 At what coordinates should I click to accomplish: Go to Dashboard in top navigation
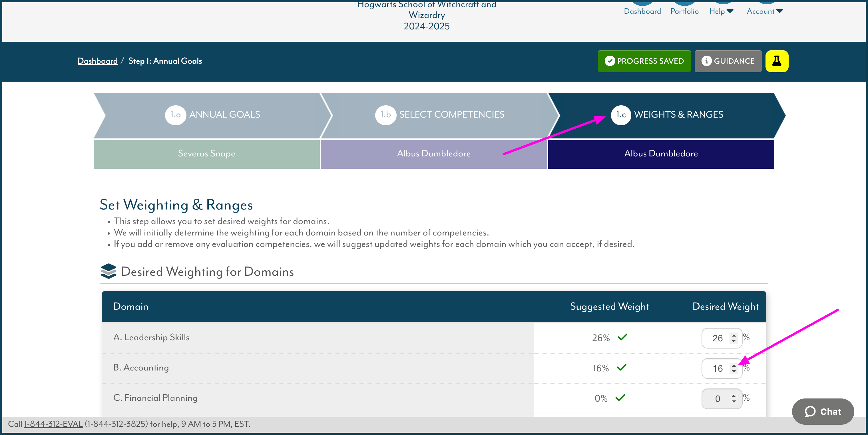point(642,11)
